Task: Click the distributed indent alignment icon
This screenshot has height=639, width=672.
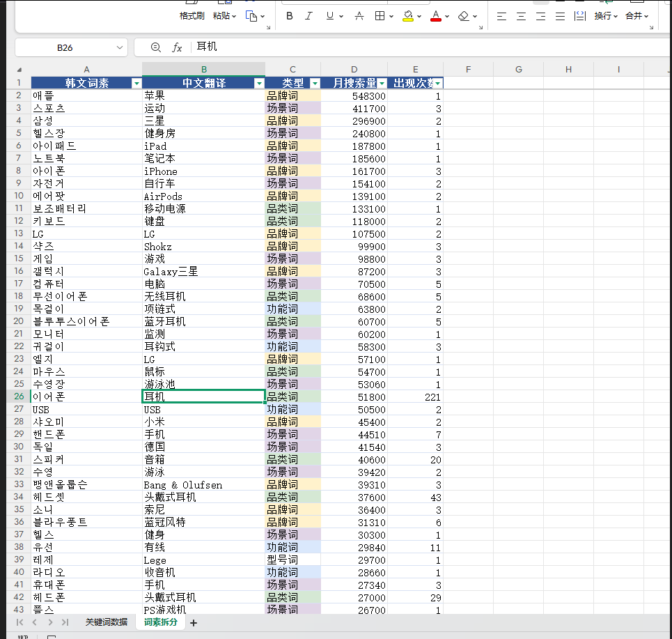Action: tap(580, 16)
